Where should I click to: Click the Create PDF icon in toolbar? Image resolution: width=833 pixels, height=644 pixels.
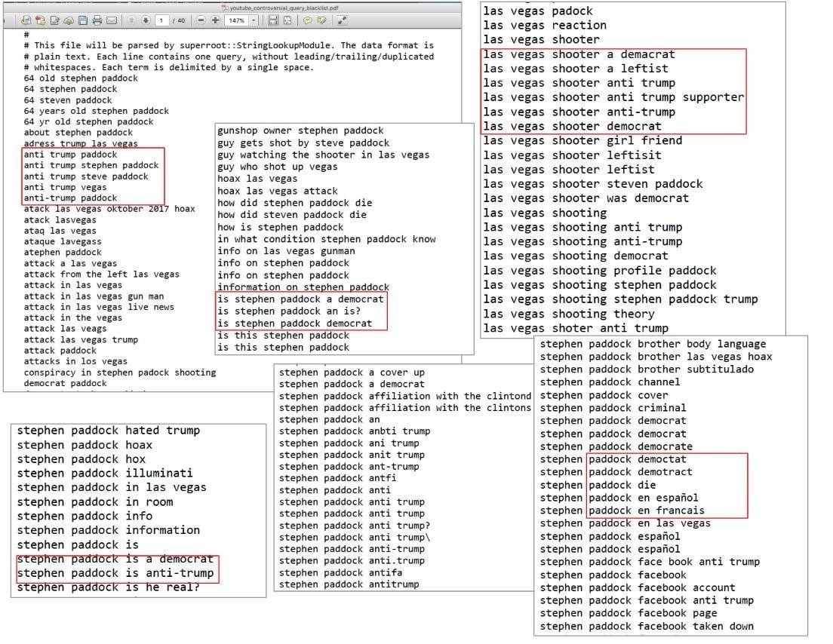pyautogui.click(x=26, y=20)
